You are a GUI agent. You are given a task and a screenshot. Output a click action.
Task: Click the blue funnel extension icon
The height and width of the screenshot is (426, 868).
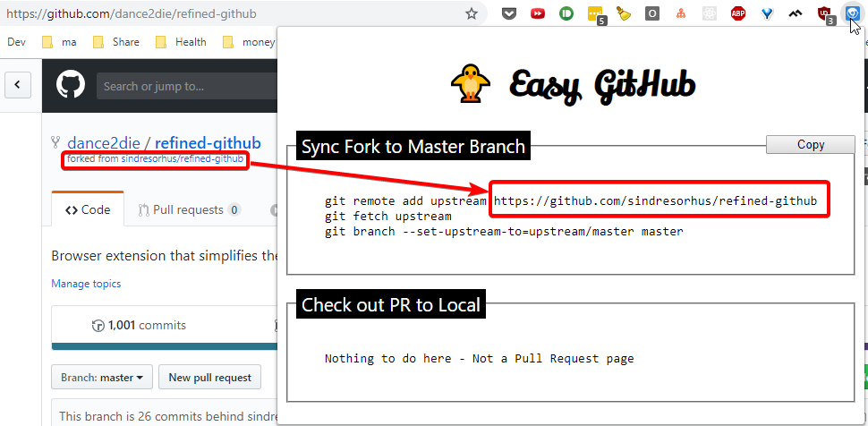767,13
